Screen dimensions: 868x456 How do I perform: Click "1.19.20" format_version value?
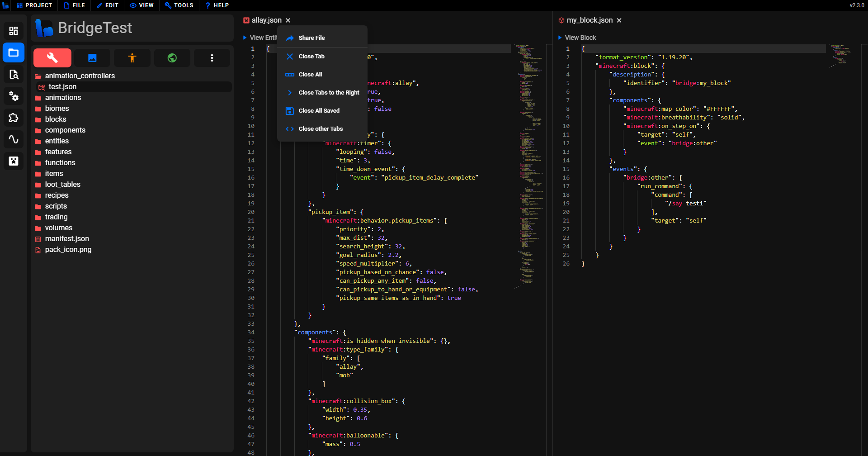673,57
